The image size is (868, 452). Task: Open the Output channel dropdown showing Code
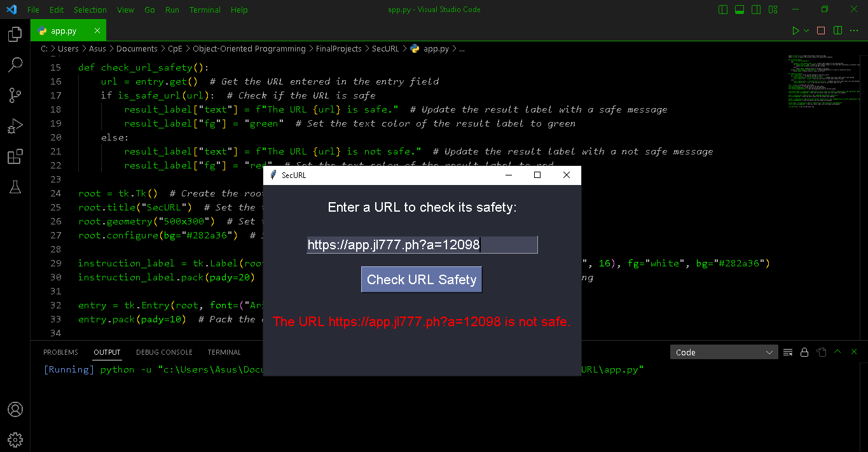click(x=724, y=352)
